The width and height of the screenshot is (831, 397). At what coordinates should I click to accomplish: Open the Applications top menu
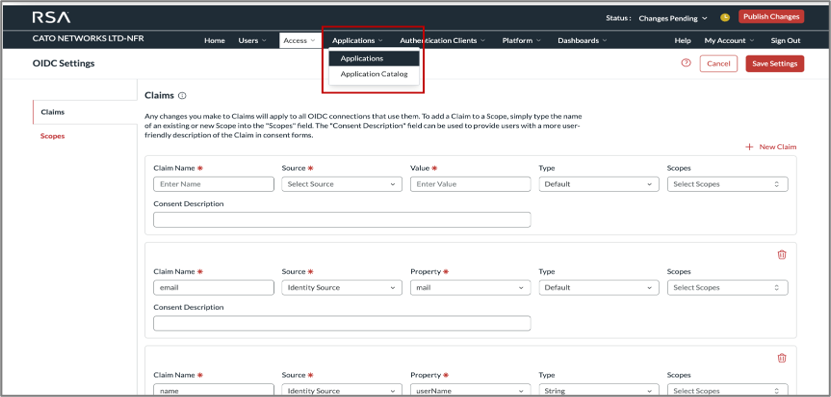point(357,40)
